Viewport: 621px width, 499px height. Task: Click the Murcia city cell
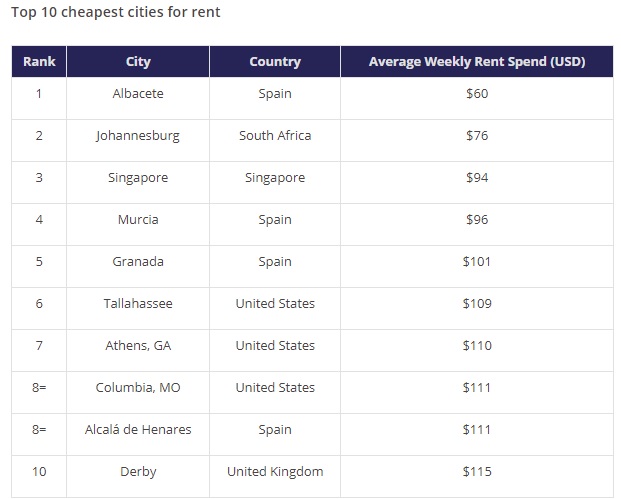pyautogui.click(x=138, y=219)
